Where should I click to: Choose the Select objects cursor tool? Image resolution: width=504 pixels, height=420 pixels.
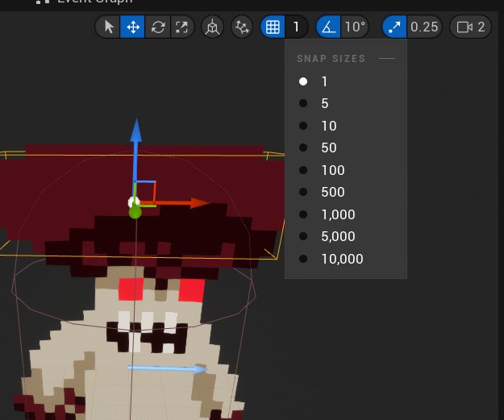(x=108, y=27)
